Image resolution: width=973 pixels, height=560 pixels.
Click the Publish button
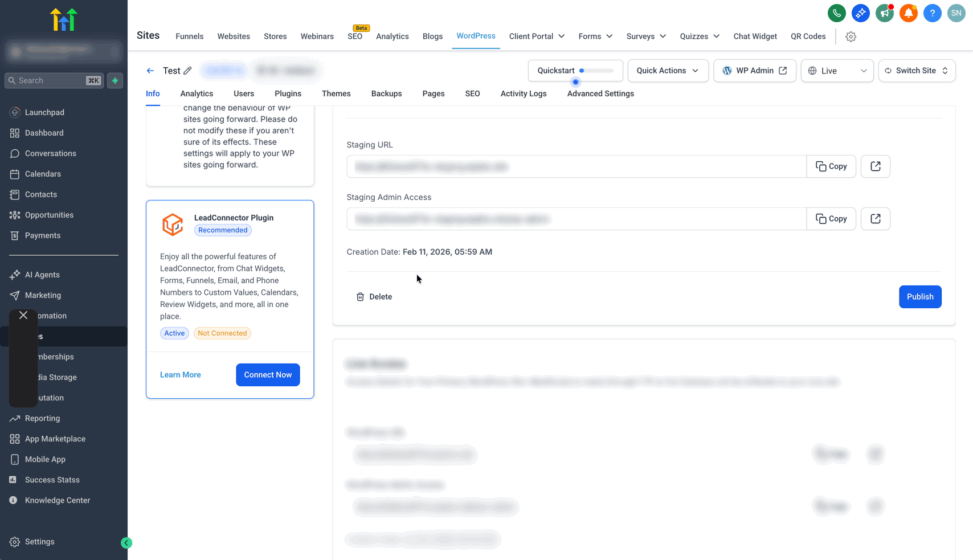coord(920,297)
